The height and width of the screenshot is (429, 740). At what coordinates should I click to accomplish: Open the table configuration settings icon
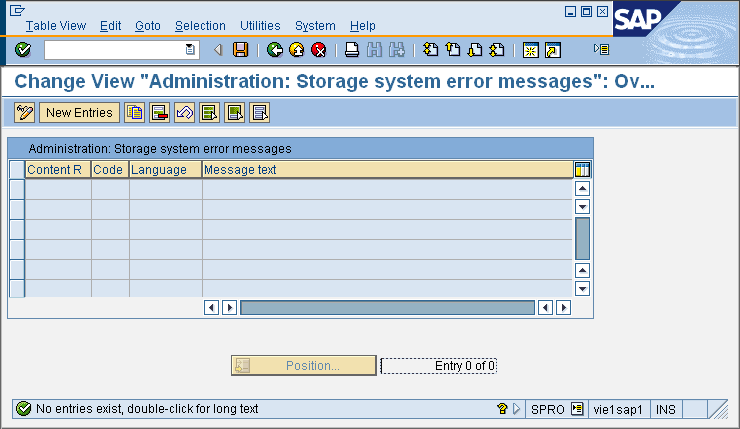click(x=582, y=170)
